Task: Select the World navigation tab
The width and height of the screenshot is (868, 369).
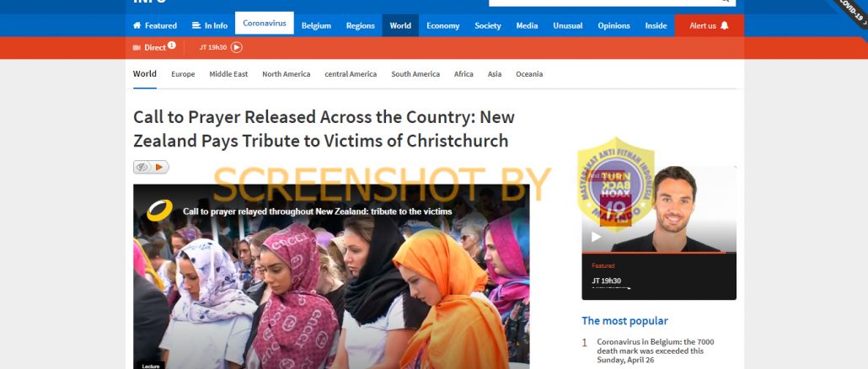Action: tap(400, 25)
